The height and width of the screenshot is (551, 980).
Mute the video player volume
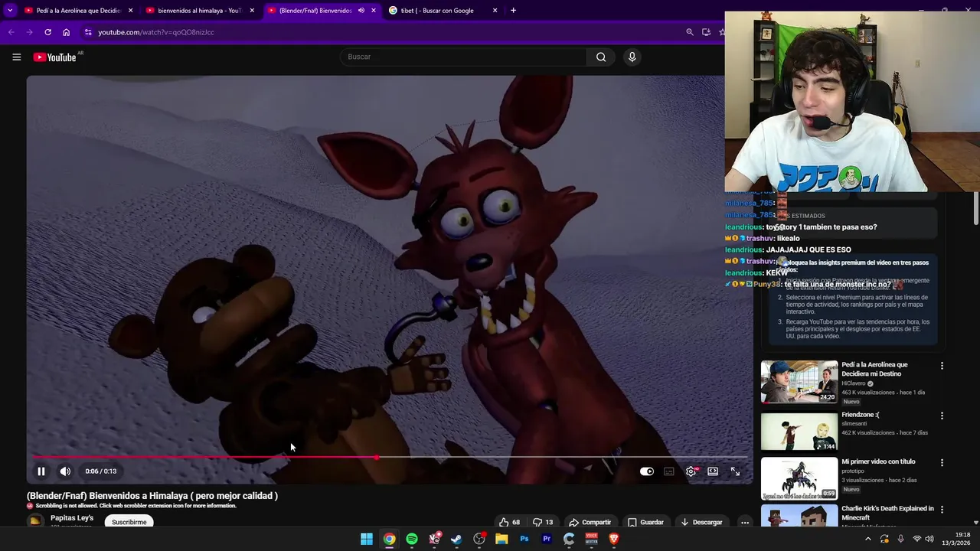(x=65, y=471)
